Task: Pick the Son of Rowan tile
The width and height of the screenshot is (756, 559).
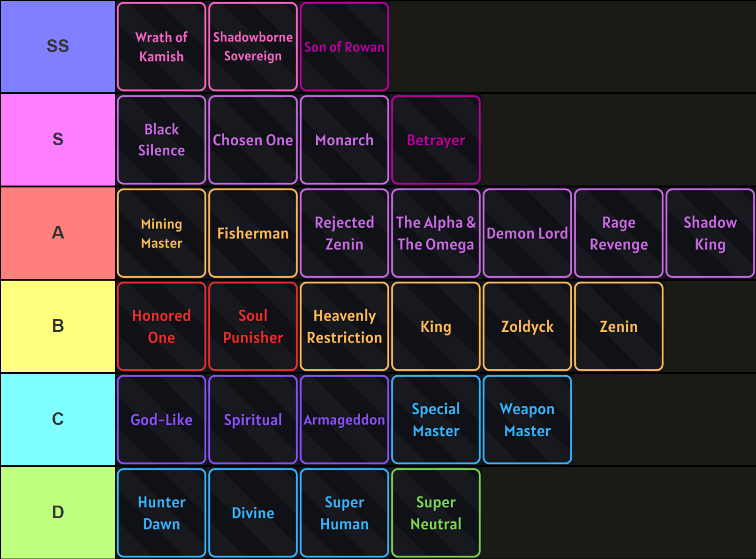Action: pyautogui.click(x=344, y=46)
